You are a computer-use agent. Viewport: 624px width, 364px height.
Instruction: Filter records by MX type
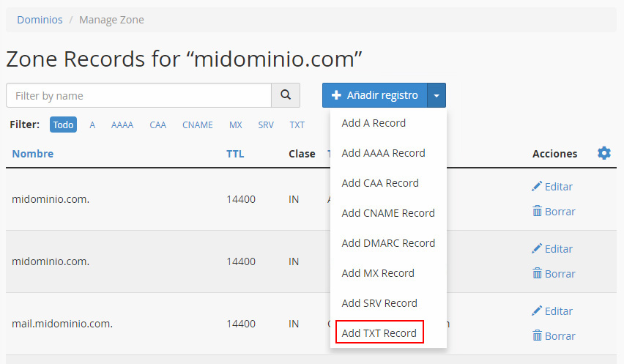tap(235, 125)
